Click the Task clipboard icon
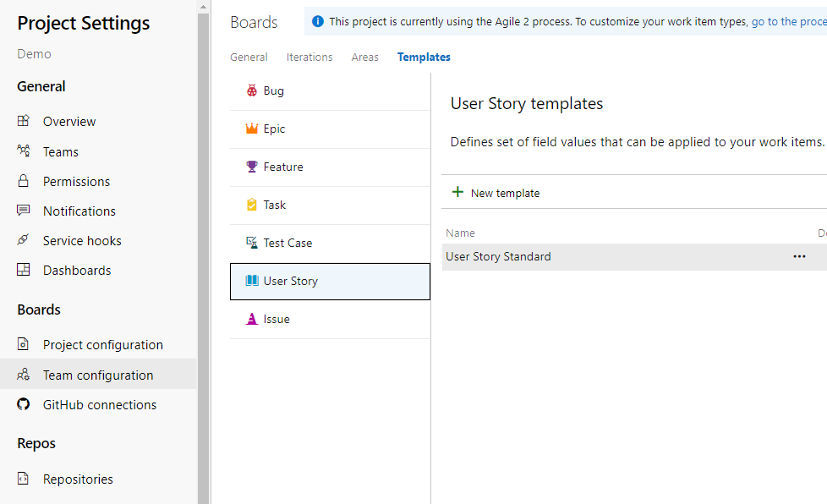This screenshot has height=504, width=827. click(x=252, y=205)
